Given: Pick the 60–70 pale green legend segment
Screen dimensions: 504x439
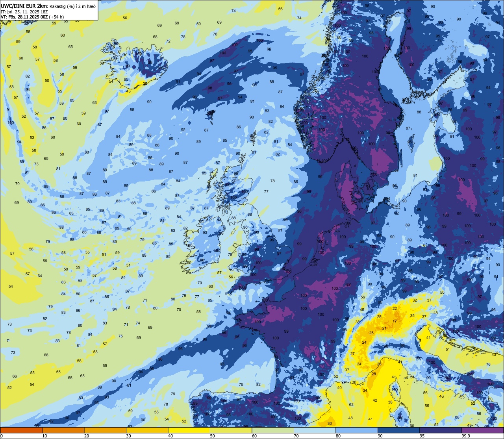Looking at the screenshot, I should coord(273,430).
